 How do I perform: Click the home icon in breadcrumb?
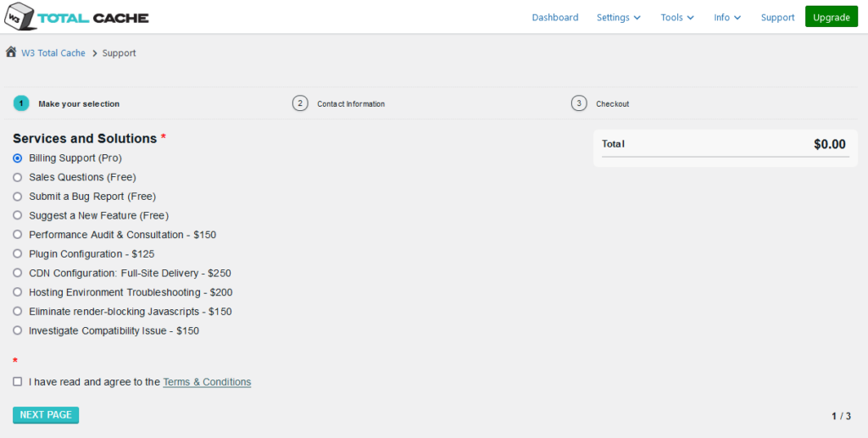11,53
